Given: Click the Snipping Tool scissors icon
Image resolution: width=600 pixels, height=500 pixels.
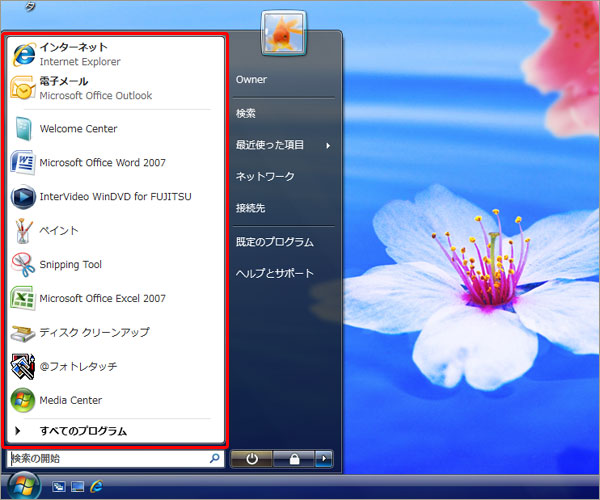Looking at the screenshot, I should 23,264.
